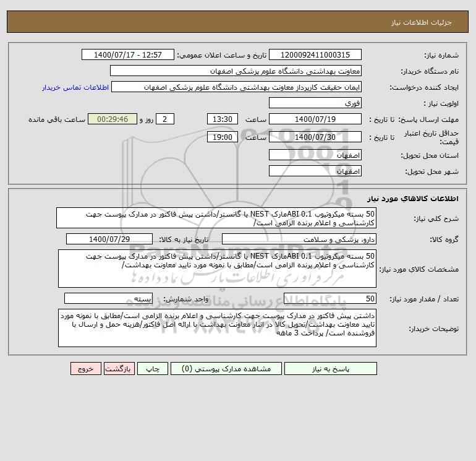The image size is (476, 461).
Task: Click the 'تعداد / مقدار مورد نیاز:' label
Action: pos(424,299)
